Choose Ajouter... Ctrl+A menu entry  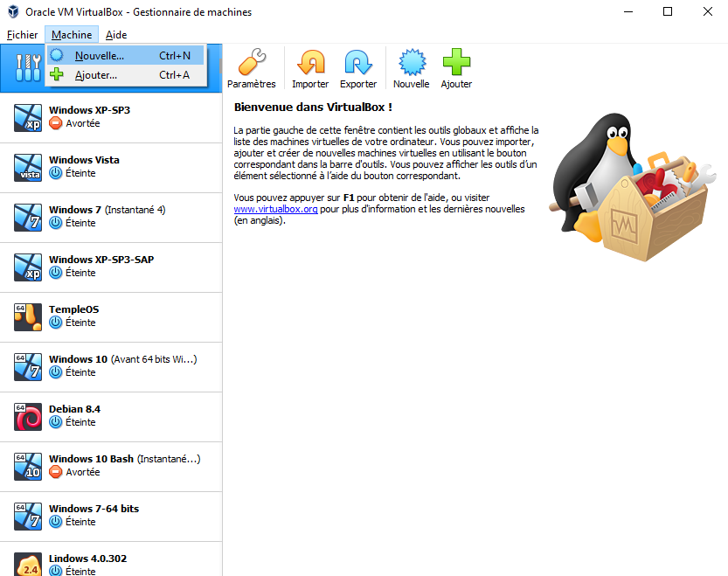click(x=126, y=75)
